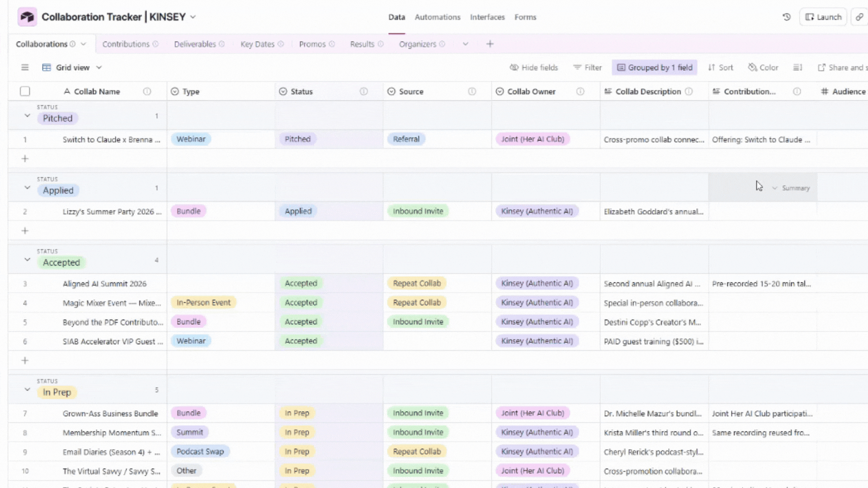Click the row height icon in toolbar

(x=797, y=67)
